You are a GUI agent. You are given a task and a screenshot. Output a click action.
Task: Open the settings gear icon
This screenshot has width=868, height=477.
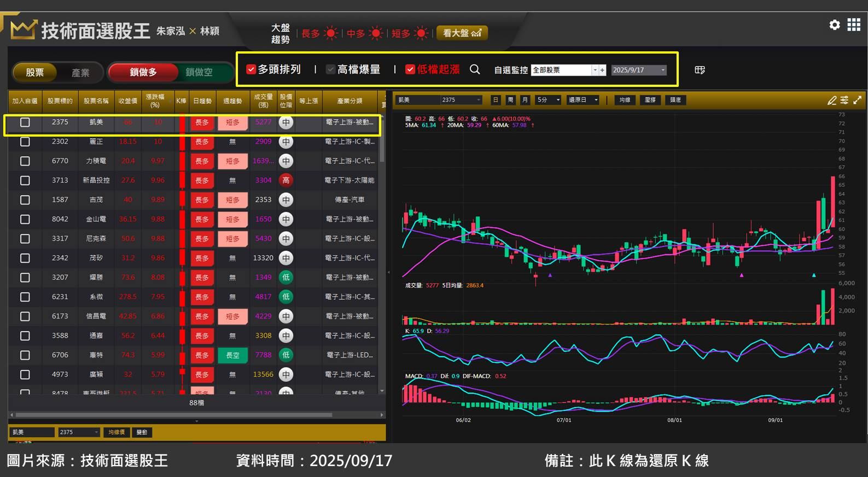click(x=834, y=25)
